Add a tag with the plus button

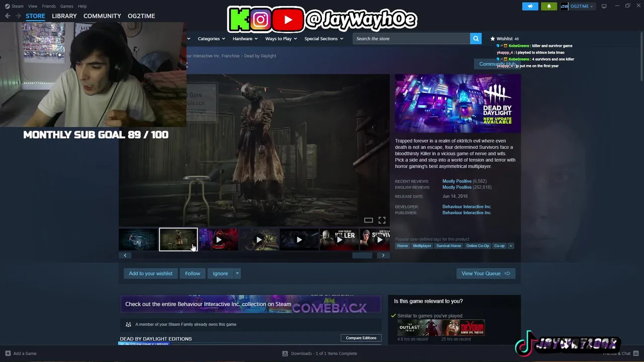pyautogui.click(x=511, y=246)
